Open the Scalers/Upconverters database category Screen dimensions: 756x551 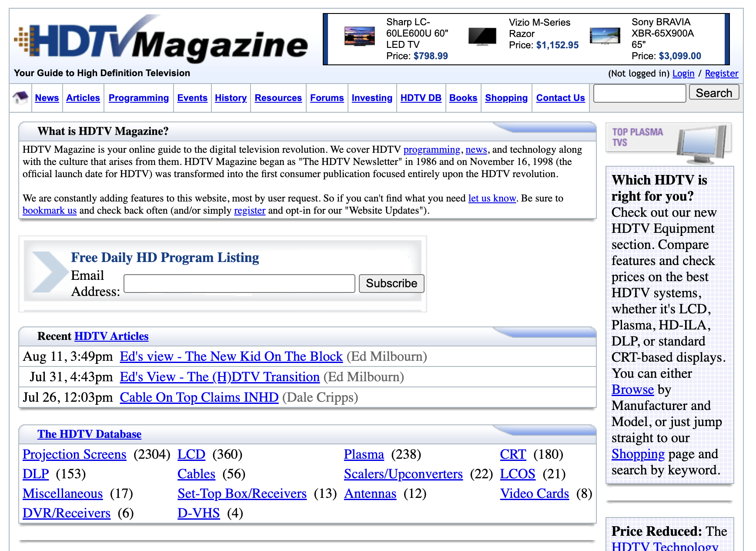[403, 474]
